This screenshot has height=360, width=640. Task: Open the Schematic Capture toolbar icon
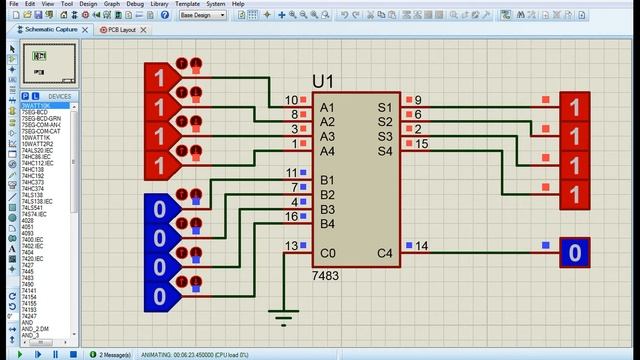(x=74, y=15)
